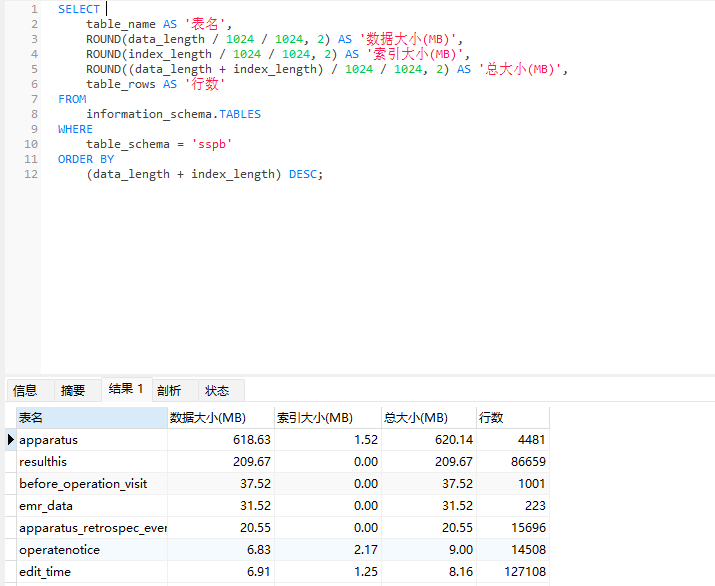Click the 618.63 data size value
Screen dimensions: 715x586
coord(221,440)
